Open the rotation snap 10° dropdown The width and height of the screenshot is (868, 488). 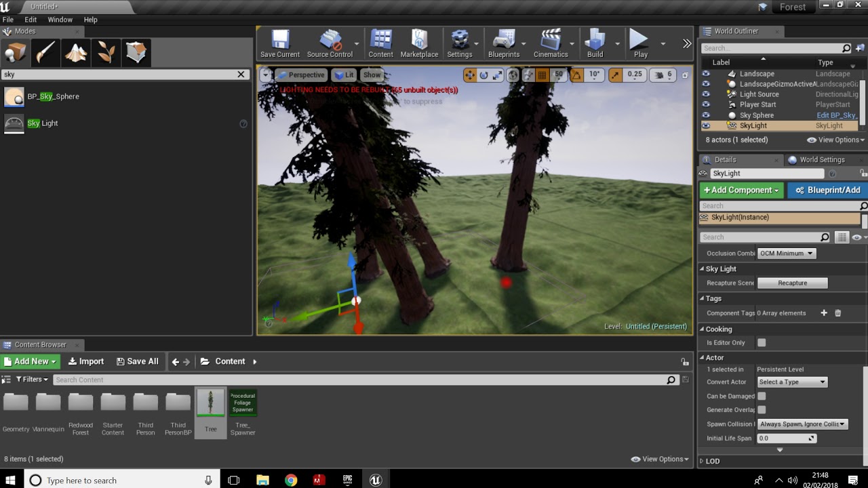pos(594,75)
